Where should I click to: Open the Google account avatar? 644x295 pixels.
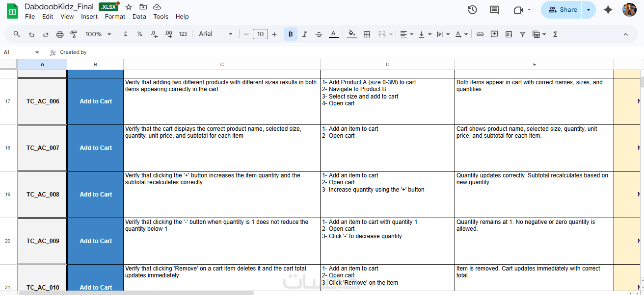pyautogui.click(x=629, y=10)
